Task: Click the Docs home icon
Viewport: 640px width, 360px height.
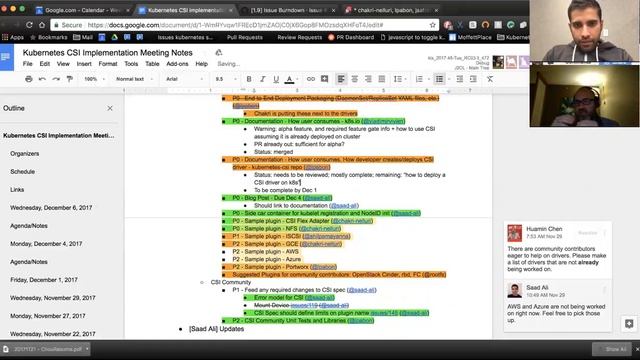Action: pos(7,57)
